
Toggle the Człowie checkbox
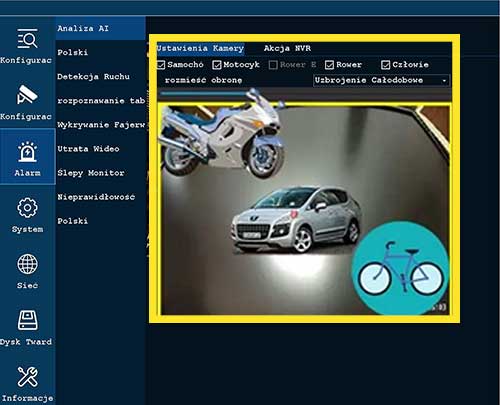386,65
